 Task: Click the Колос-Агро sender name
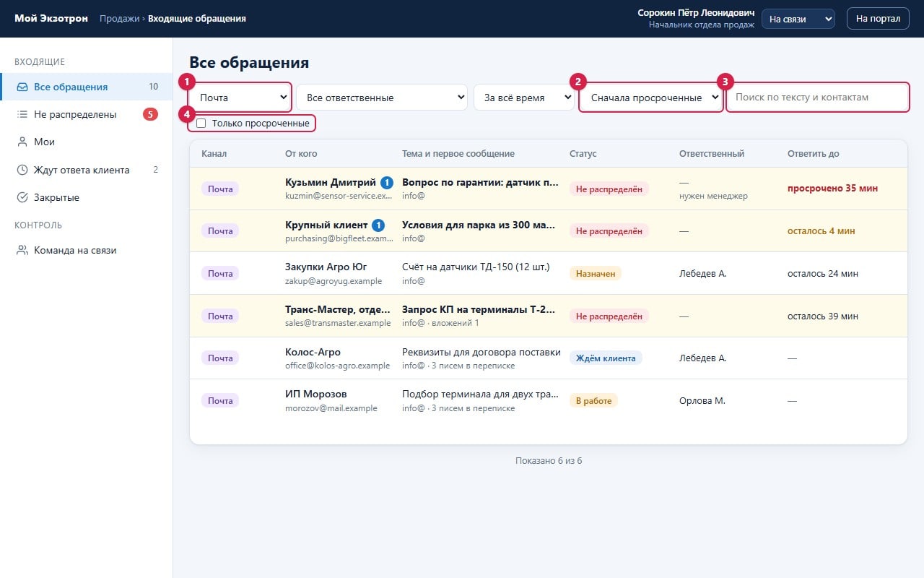(x=313, y=352)
